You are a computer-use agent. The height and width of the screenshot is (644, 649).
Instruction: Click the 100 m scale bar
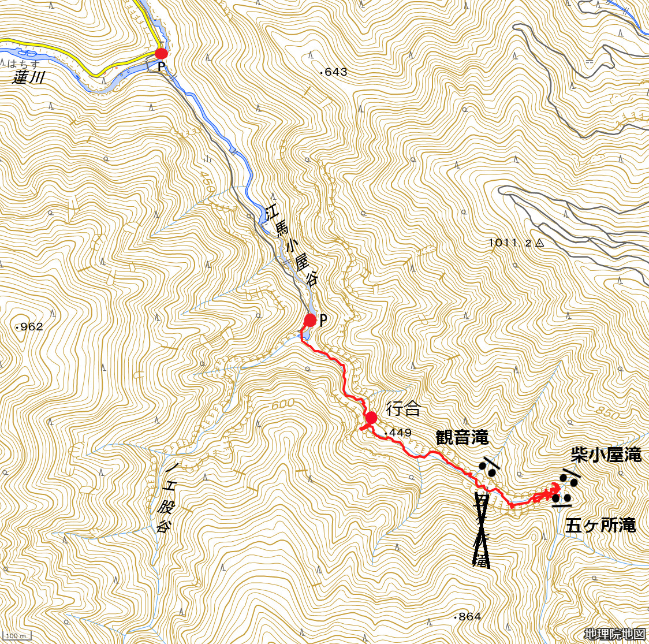tap(17, 636)
